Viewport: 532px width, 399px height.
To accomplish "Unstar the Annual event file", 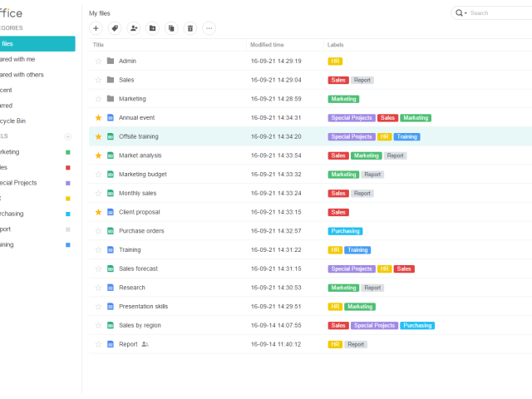I will (x=98, y=118).
